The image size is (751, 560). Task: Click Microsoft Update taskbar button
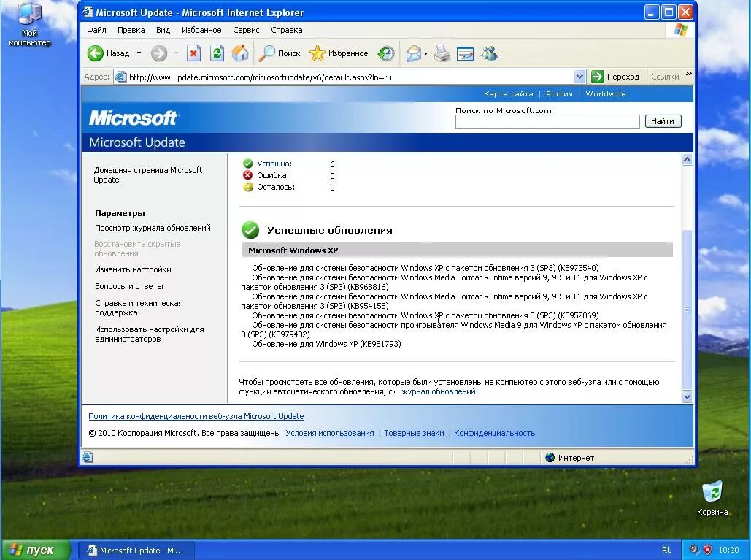tap(136, 551)
